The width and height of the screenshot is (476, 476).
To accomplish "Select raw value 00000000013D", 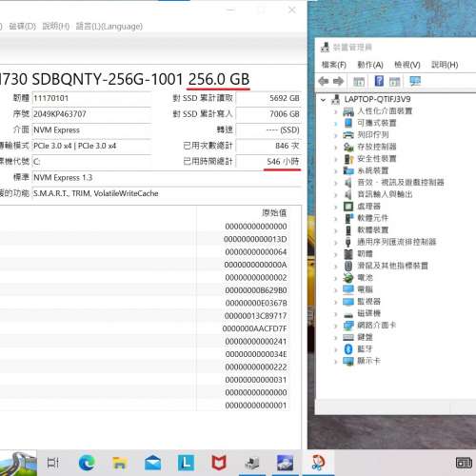I will [x=255, y=239].
